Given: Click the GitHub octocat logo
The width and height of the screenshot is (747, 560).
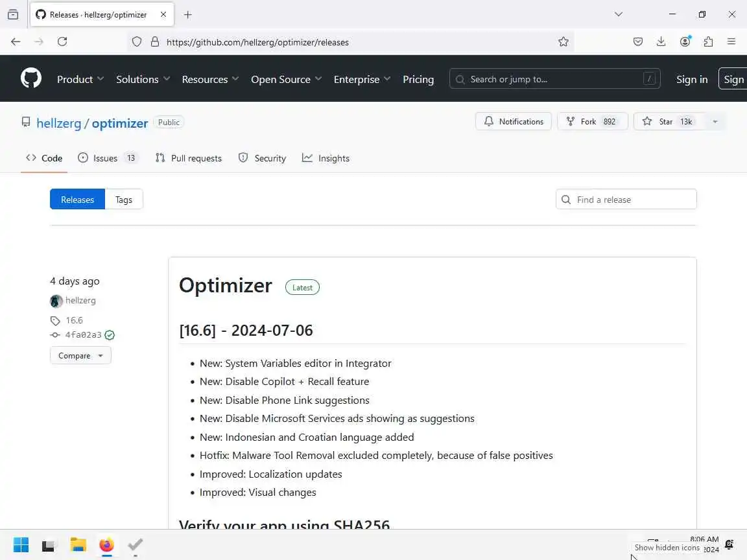Looking at the screenshot, I should pyautogui.click(x=31, y=78).
